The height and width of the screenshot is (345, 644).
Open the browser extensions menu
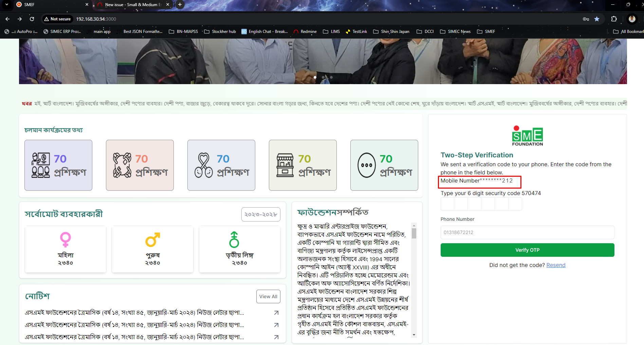click(x=614, y=19)
